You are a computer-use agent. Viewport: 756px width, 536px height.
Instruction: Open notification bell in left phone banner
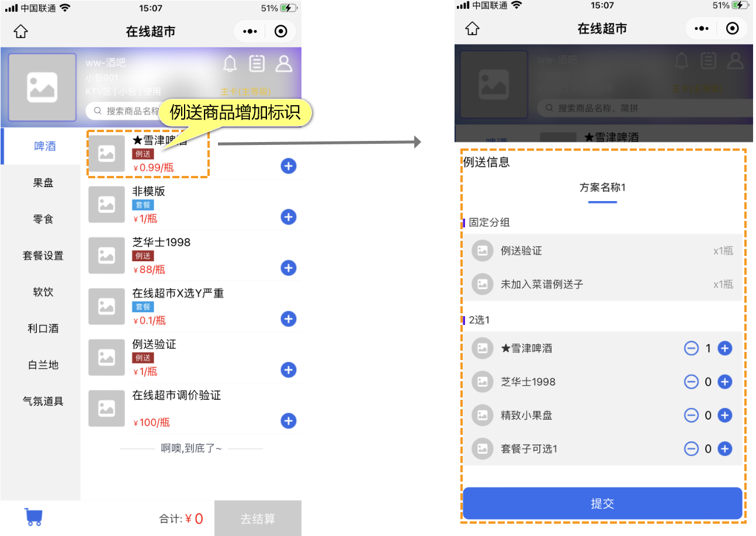[x=230, y=63]
